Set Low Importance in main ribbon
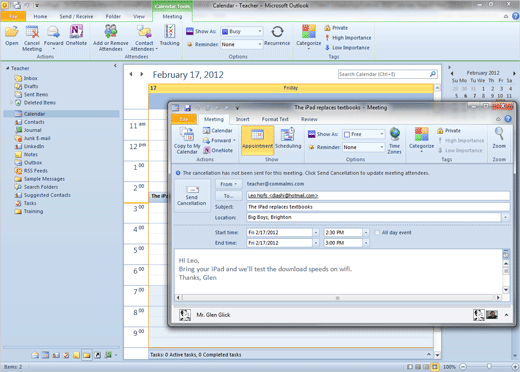Viewport: 520px width, 372px height. pos(347,48)
